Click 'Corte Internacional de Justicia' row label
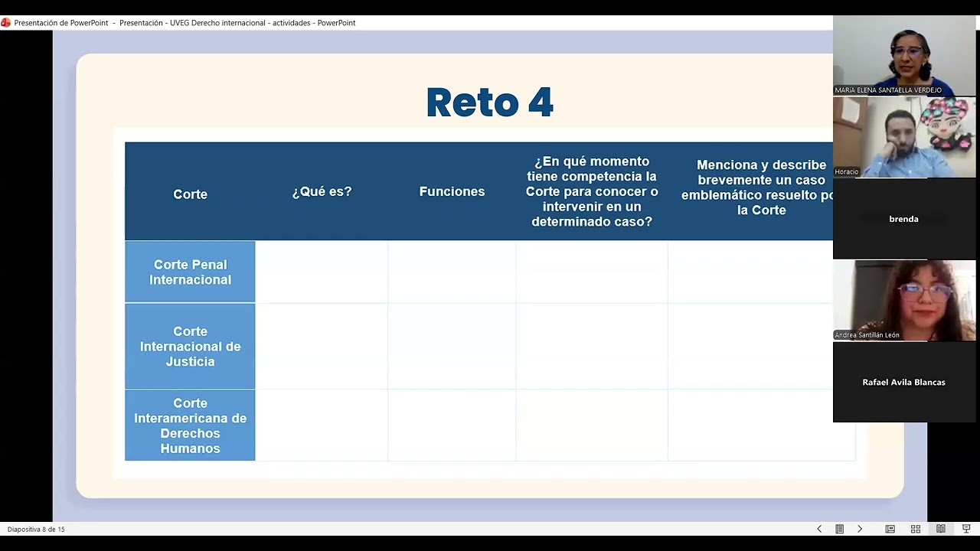 [190, 347]
